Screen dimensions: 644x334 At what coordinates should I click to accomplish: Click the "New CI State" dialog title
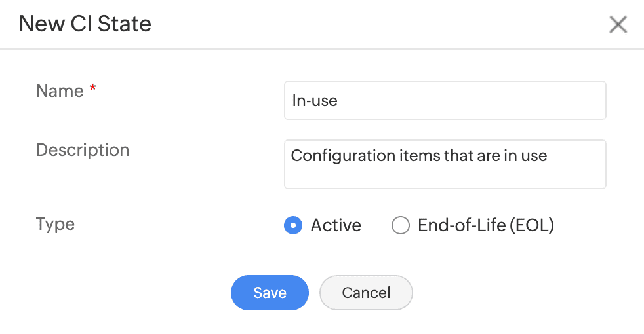85,24
